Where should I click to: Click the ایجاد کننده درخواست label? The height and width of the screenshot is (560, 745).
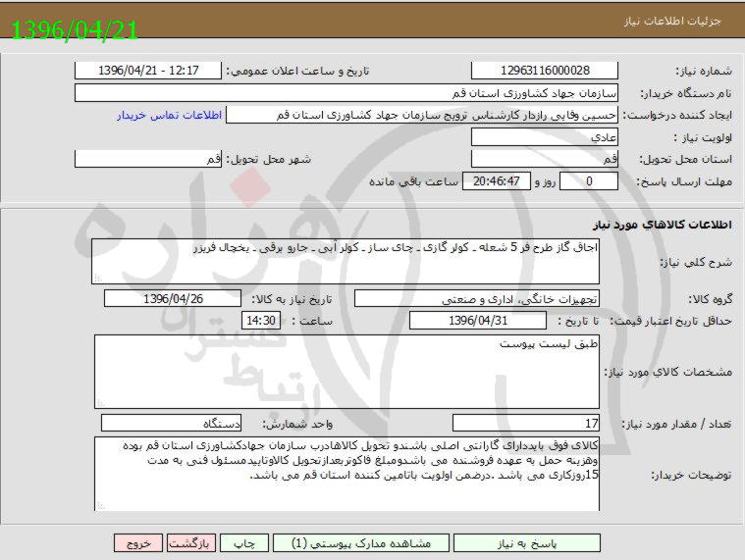tap(677, 116)
